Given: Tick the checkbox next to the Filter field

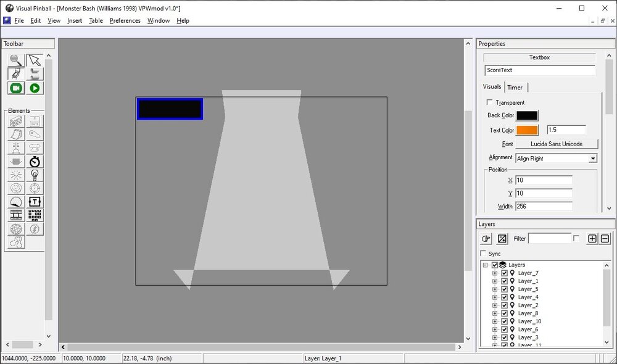Looking at the screenshot, I should click(576, 238).
